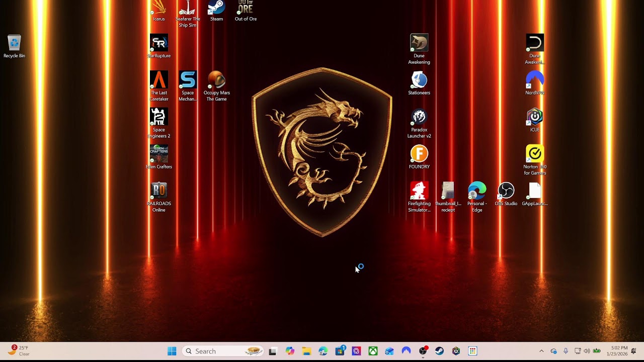
Task: Click the battery tray icon
Action: 597,351
